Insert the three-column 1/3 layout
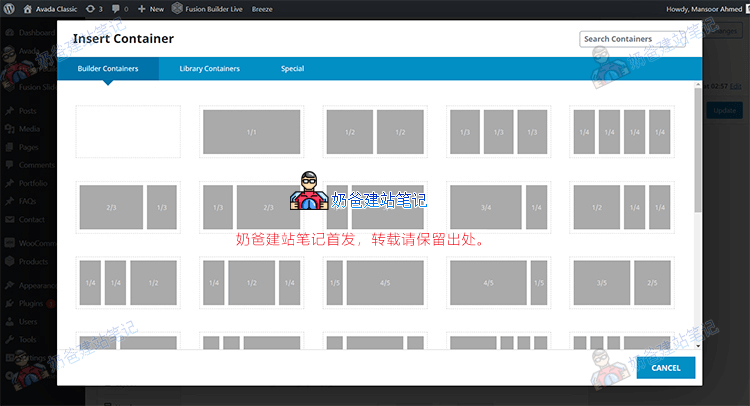The height and width of the screenshot is (406, 750). [x=499, y=131]
